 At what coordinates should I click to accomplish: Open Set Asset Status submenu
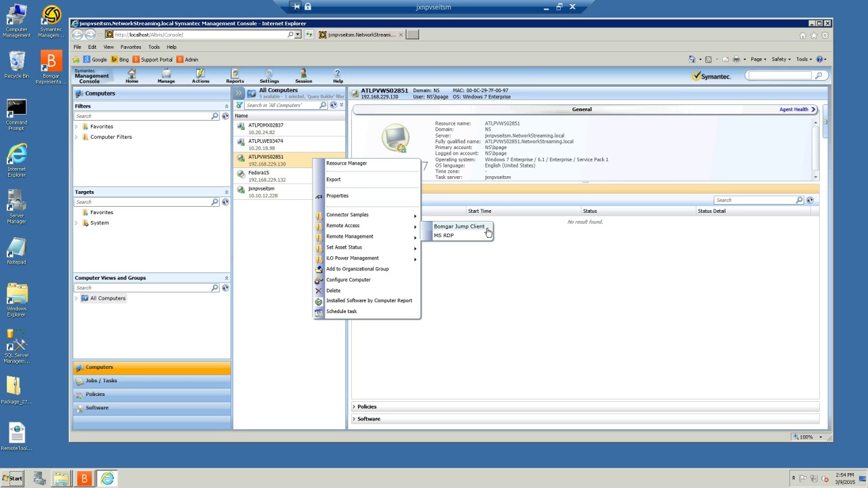[366, 247]
